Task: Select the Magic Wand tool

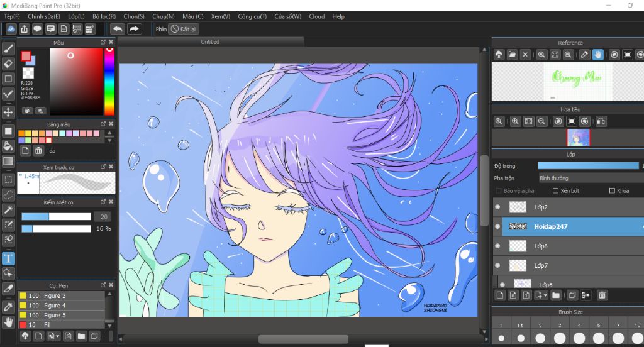Action: click(x=8, y=210)
